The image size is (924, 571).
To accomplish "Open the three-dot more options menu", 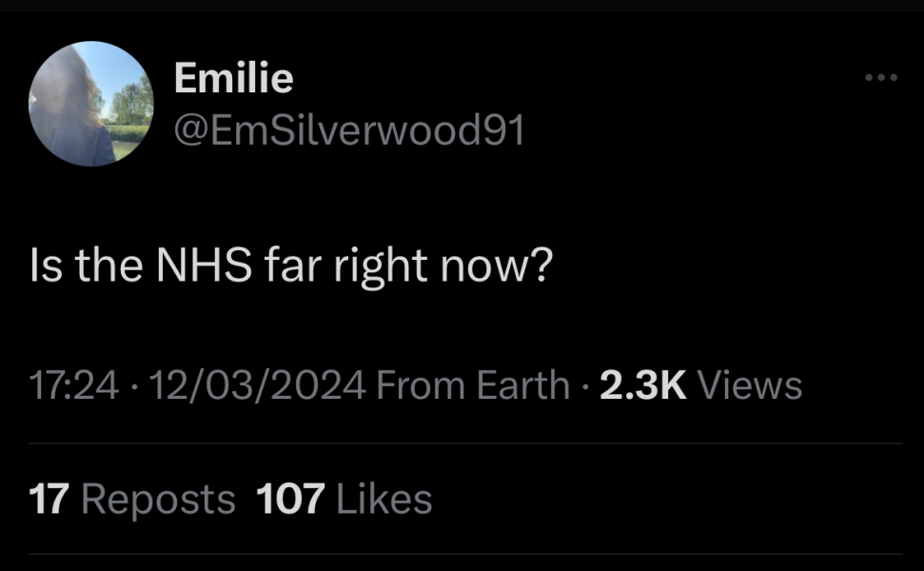I will [881, 78].
